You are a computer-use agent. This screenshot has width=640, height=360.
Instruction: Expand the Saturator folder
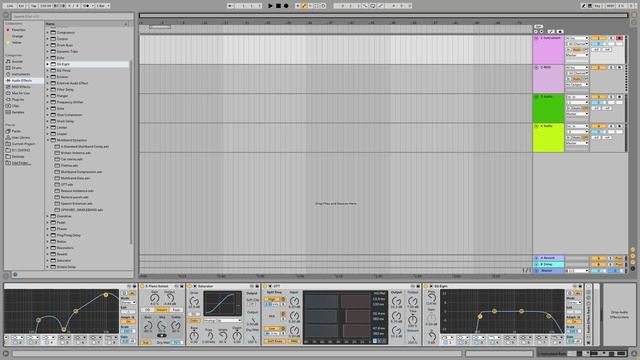47,260
